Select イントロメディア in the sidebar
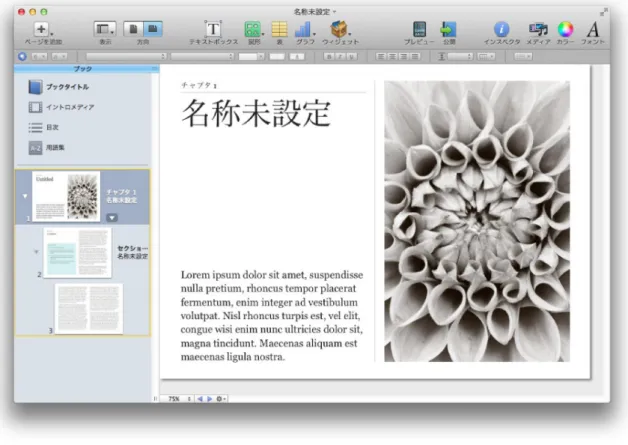This screenshot has width=628, height=445. [70, 107]
